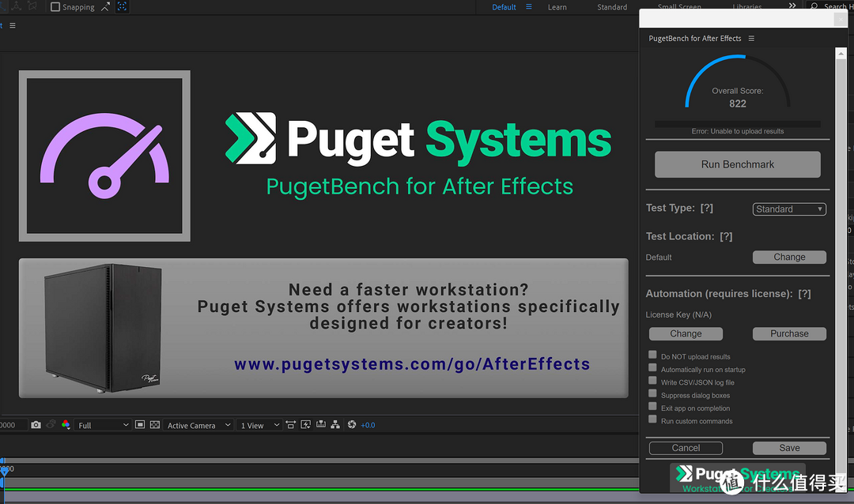Toggle the pixel aspect ratio correction icon
Viewport: 854px width, 504px height.
coord(291,424)
